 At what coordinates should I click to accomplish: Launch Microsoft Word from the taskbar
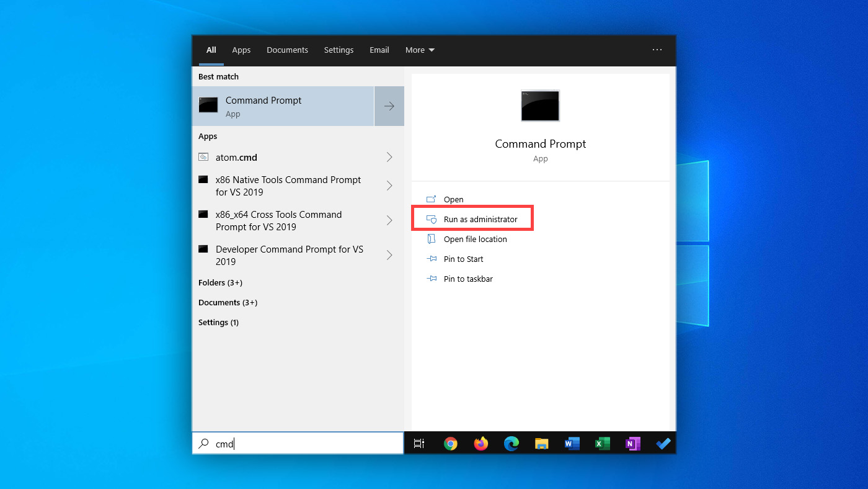point(572,444)
